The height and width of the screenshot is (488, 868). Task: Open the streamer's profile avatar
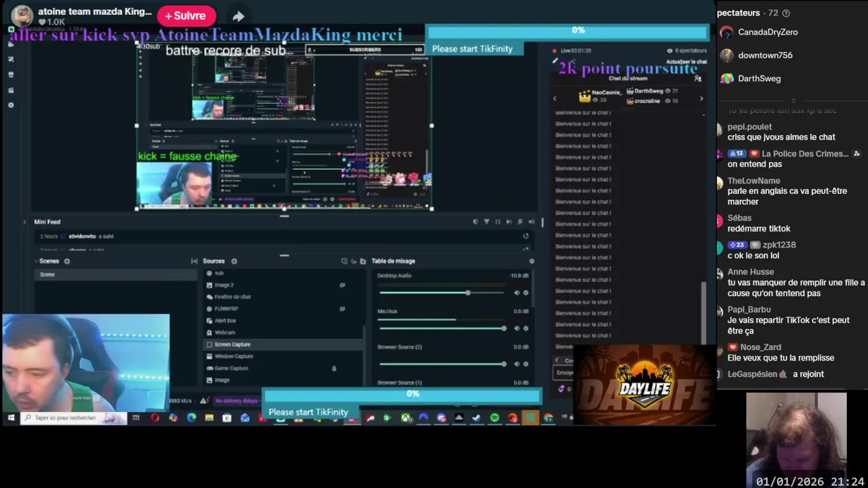pyautogui.click(x=22, y=16)
